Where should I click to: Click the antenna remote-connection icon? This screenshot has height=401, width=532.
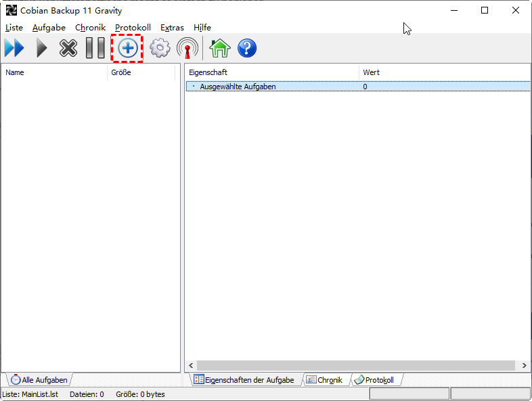click(187, 49)
